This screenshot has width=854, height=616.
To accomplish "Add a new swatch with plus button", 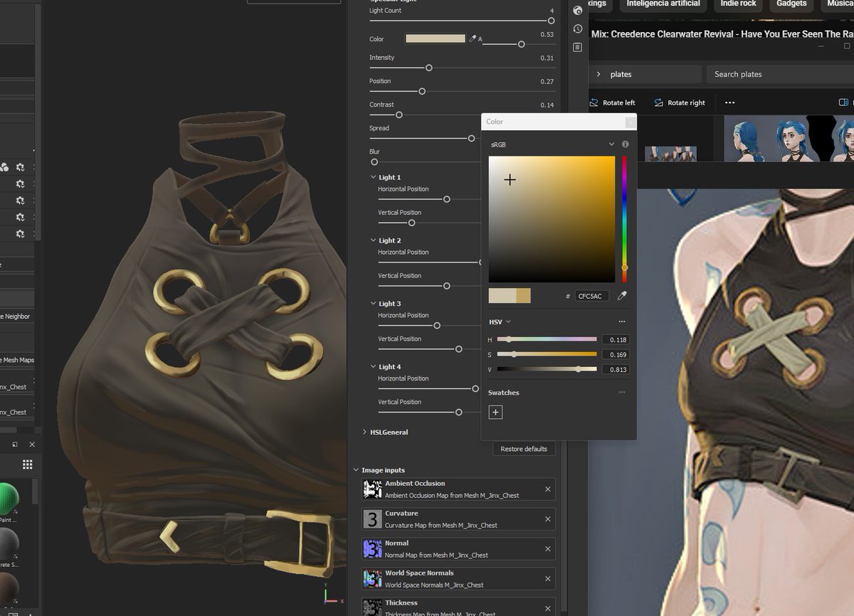I will click(495, 412).
